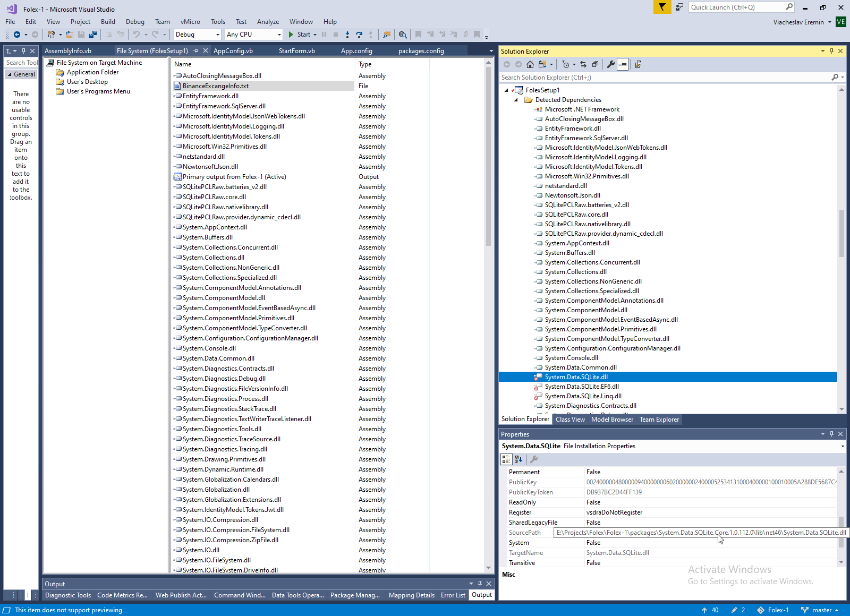Open the Start button options dropdown arrow
Screen dimensions: 850x616
[x=315, y=35]
